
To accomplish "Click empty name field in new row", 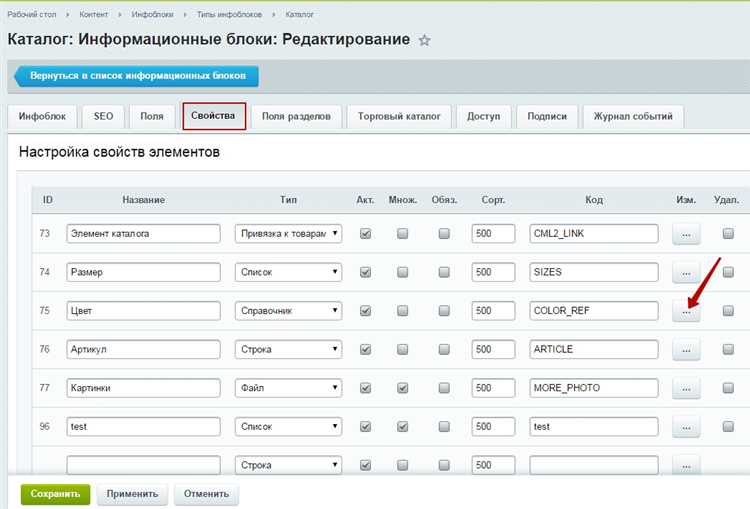I will [x=143, y=465].
